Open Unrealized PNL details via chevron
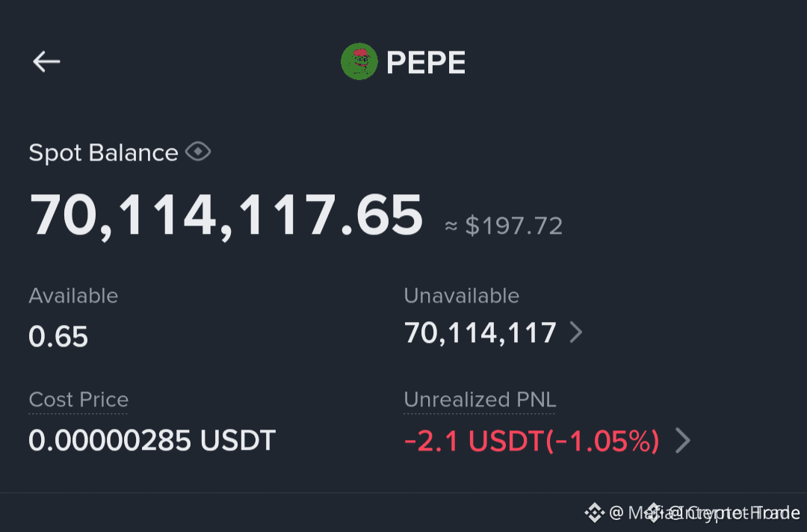The height and width of the screenshot is (532, 807). pos(682,440)
